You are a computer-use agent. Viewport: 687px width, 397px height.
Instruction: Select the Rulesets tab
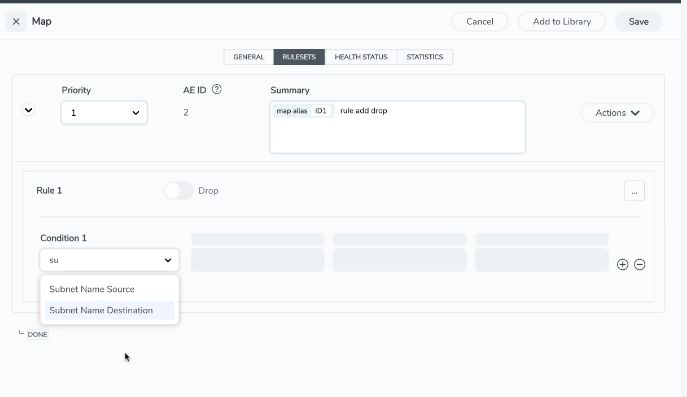tap(299, 57)
